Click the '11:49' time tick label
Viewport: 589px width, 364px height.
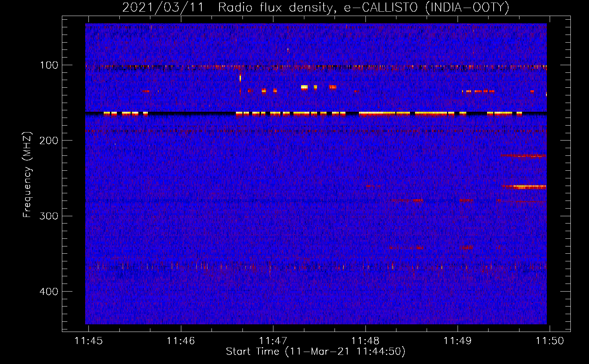(x=458, y=341)
